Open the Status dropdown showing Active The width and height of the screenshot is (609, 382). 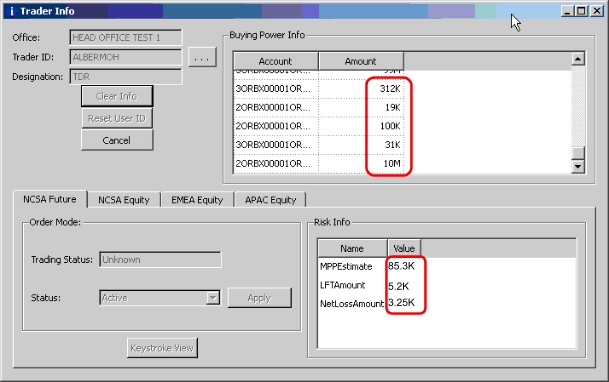[x=160, y=298]
